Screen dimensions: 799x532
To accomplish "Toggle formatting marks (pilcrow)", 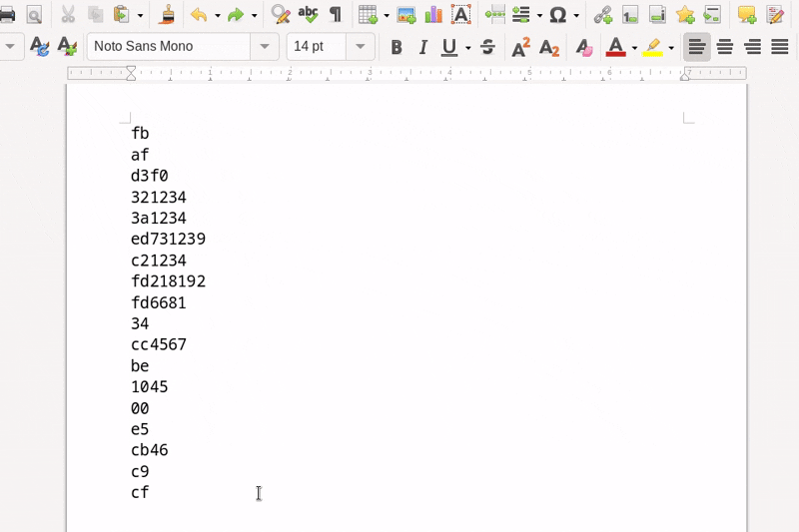I will [336, 15].
